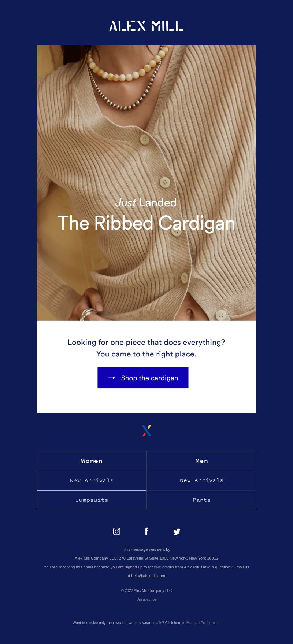Click Shop the cardigan button
Screen dimensions: 293x644
tap(143, 378)
